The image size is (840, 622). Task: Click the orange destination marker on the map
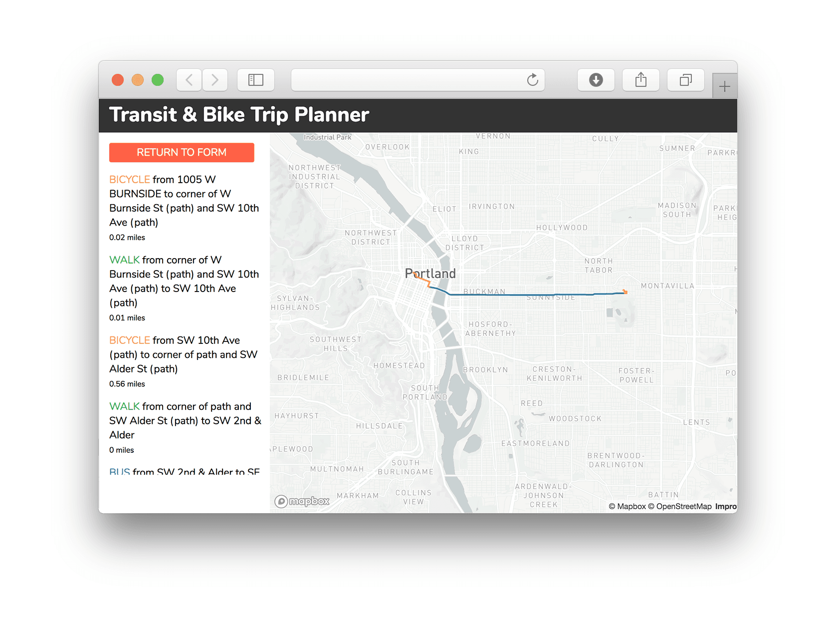click(x=625, y=292)
